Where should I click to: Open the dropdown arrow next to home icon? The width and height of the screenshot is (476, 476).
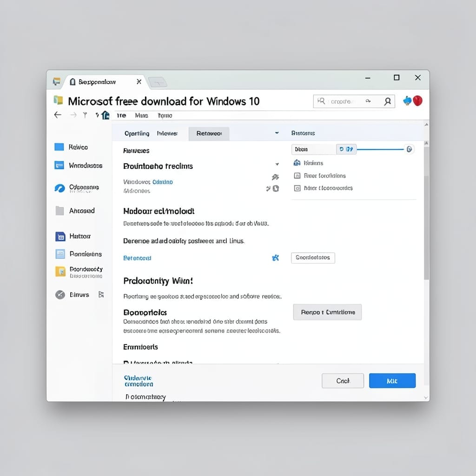pyautogui.click(x=97, y=115)
